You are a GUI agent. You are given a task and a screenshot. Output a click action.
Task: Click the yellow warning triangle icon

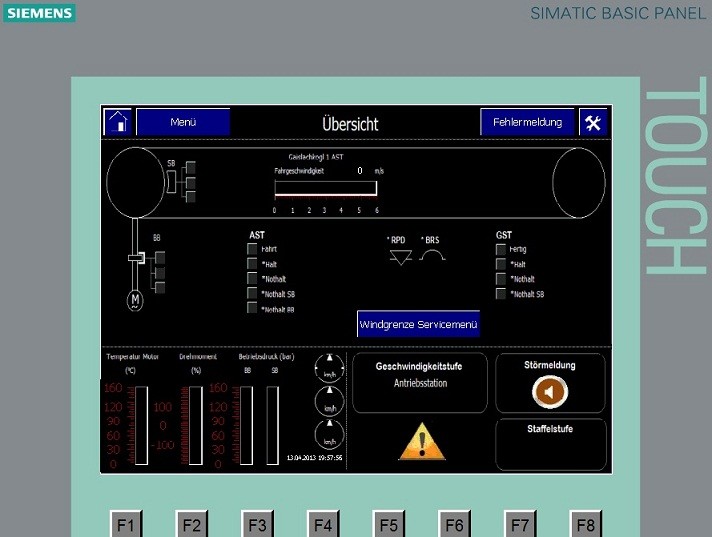[421, 440]
